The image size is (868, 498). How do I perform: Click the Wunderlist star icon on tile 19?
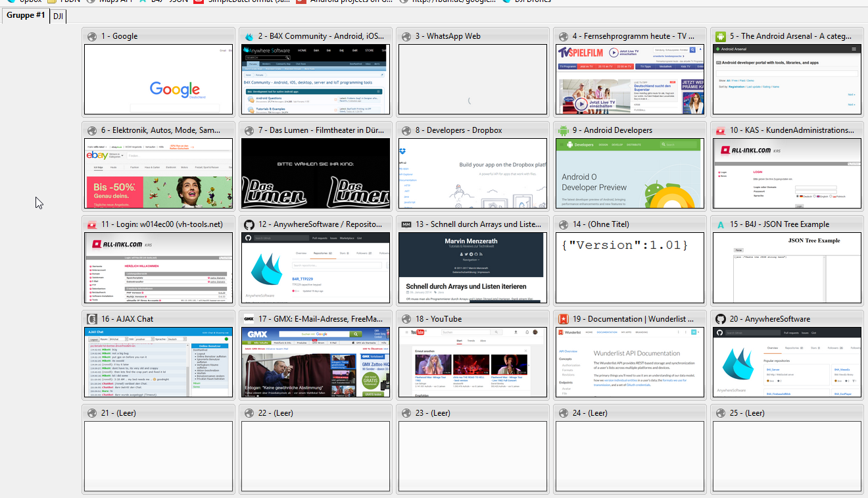point(564,319)
